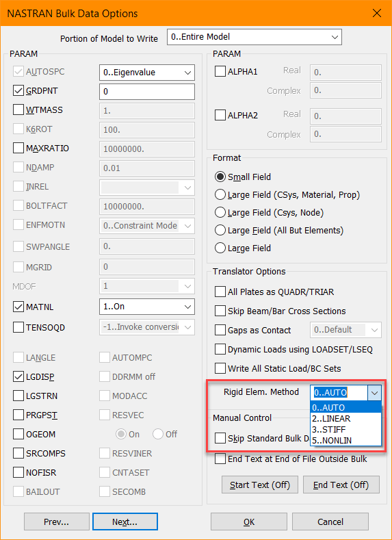Open the MATNL 1..On dropdown

[x=147, y=307]
